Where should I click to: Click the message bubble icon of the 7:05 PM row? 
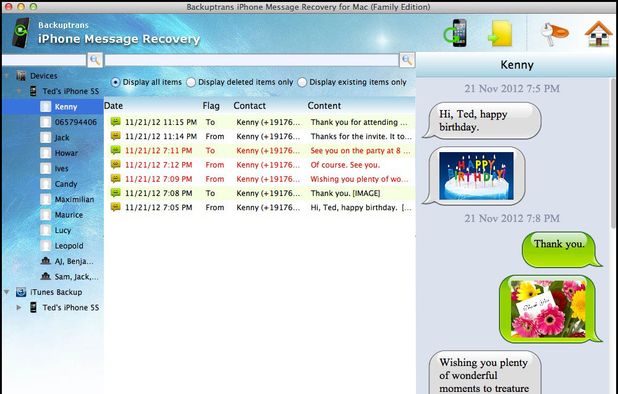[x=115, y=207]
